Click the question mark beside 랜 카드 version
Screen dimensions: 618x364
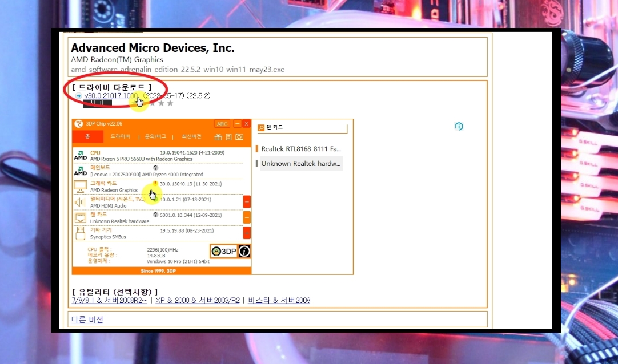[x=156, y=215]
